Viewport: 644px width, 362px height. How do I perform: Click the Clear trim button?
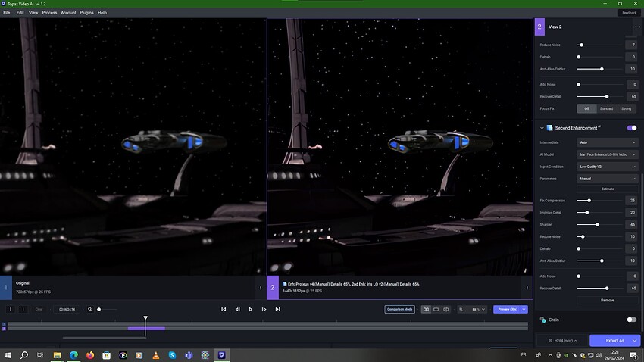[39, 309]
